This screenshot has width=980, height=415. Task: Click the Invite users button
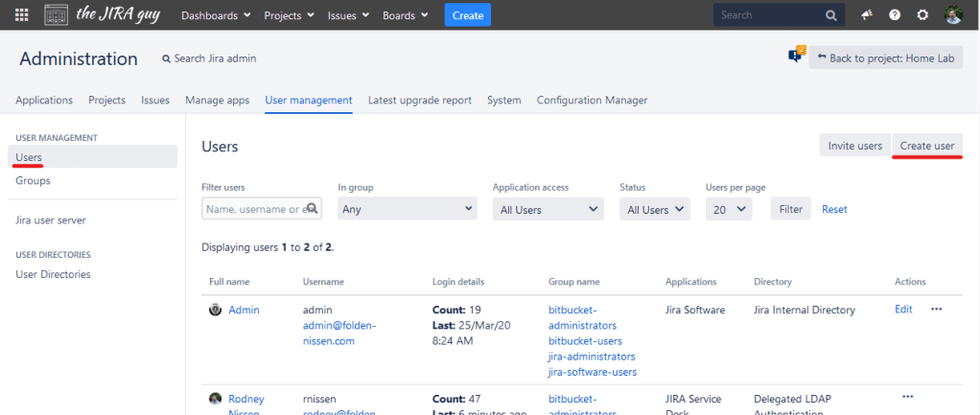[854, 146]
